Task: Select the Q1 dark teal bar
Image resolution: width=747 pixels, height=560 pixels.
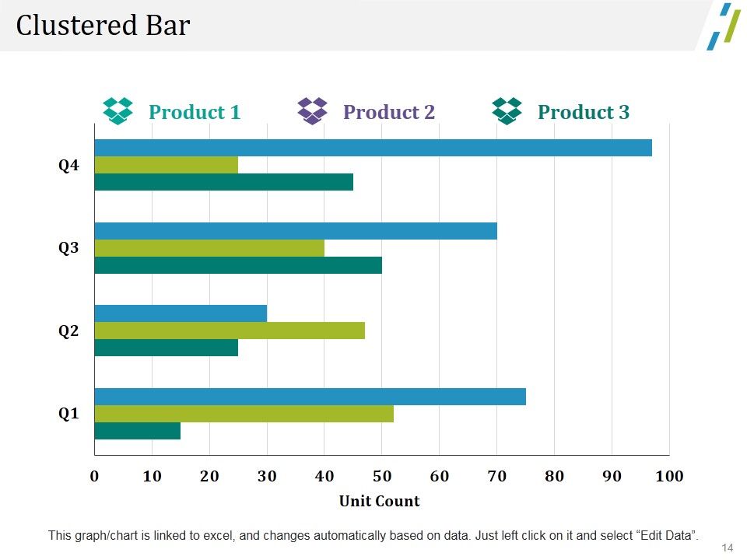Action: point(138,431)
